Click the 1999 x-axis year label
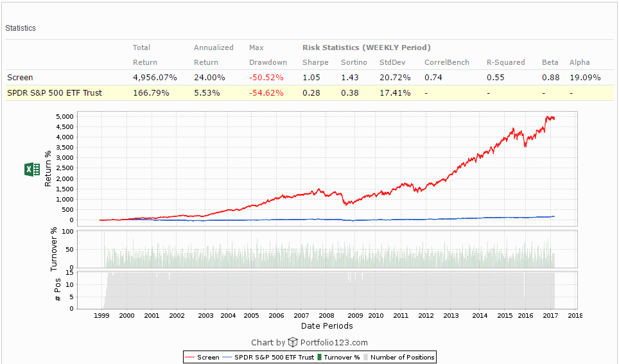The width and height of the screenshot is (619, 364). (102, 315)
